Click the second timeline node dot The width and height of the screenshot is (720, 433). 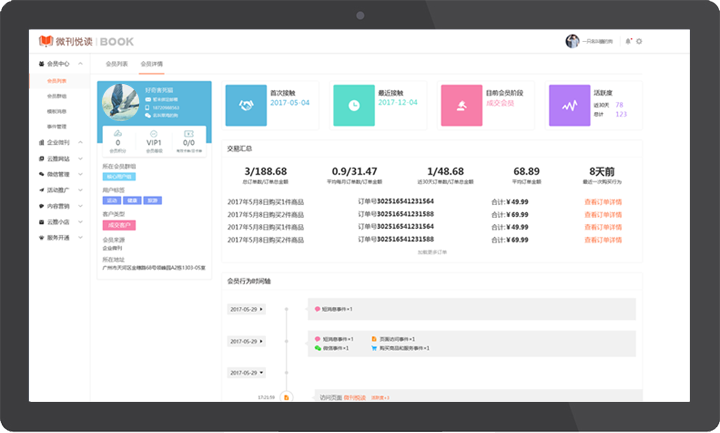[x=286, y=341]
